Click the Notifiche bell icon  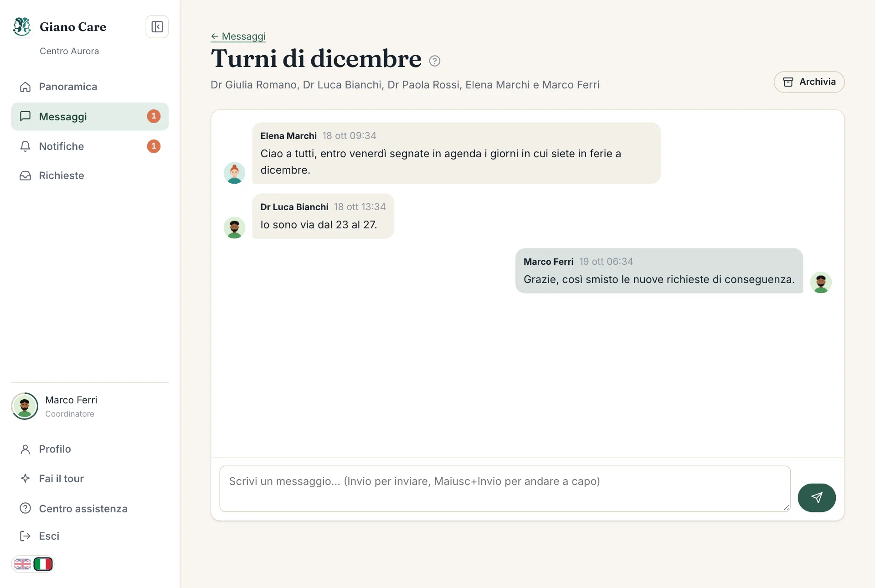[x=26, y=146]
